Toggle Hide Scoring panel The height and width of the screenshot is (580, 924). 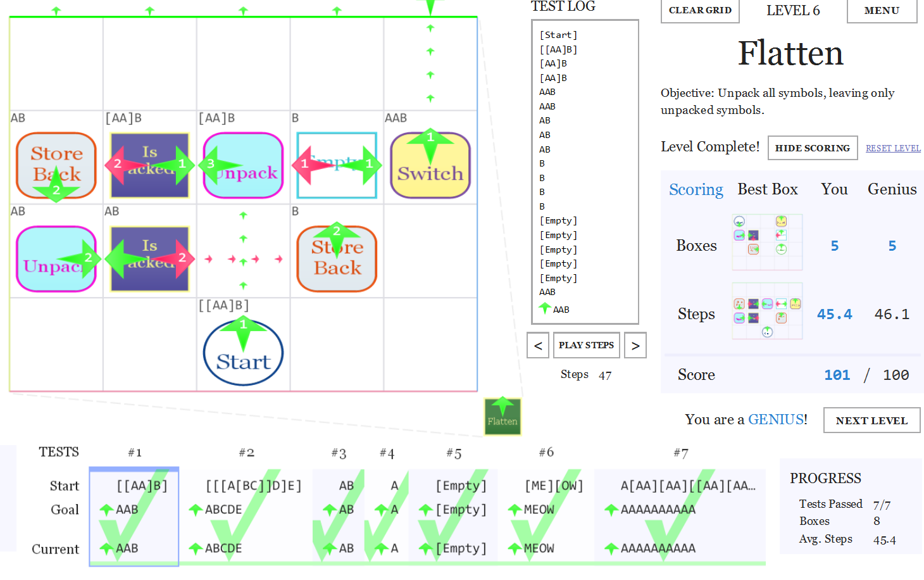coord(813,148)
